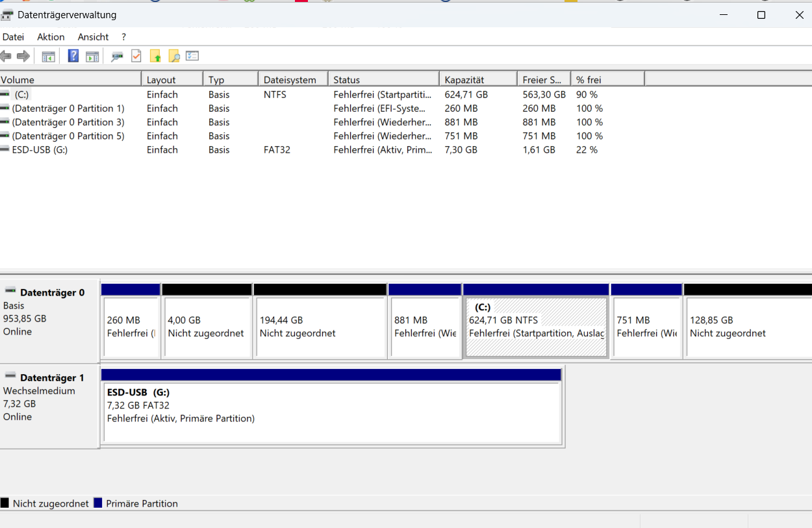Click the black Nicht zugeordnet legend swatch

point(5,503)
